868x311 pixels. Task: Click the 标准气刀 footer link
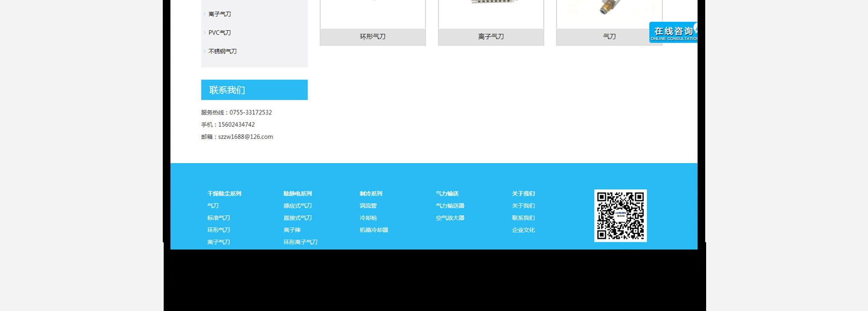tap(218, 218)
